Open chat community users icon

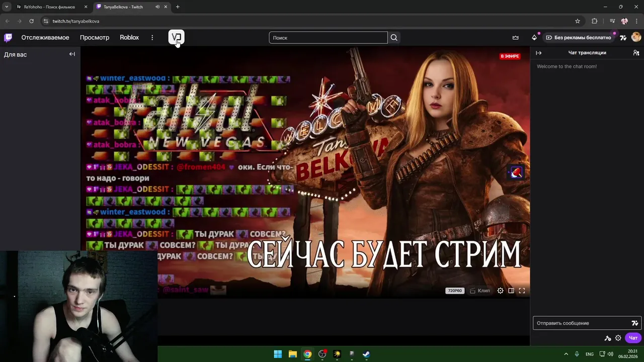pyautogui.click(x=636, y=53)
